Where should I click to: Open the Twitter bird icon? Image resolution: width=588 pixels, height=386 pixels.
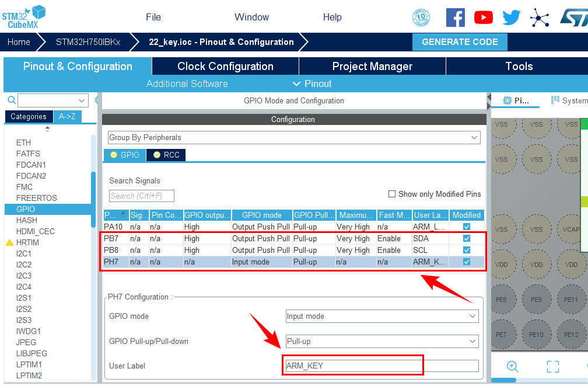click(511, 18)
